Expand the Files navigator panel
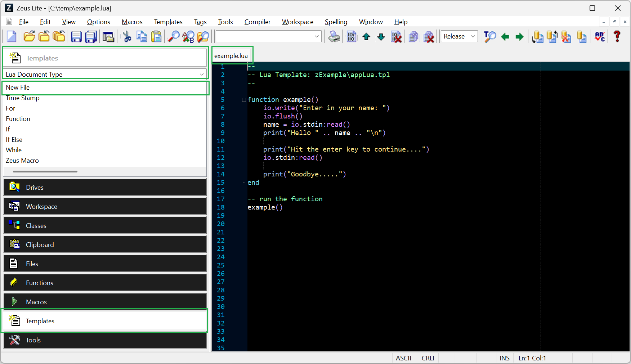 [x=105, y=264]
